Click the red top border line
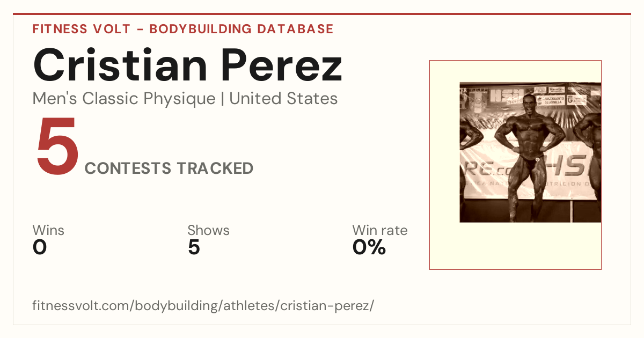Image resolution: width=644 pixels, height=338 pixels. point(322,14)
